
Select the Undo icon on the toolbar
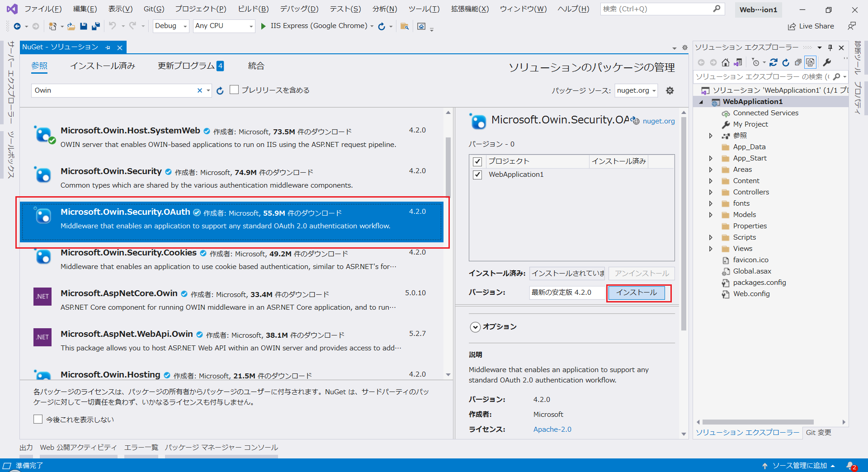(113, 26)
